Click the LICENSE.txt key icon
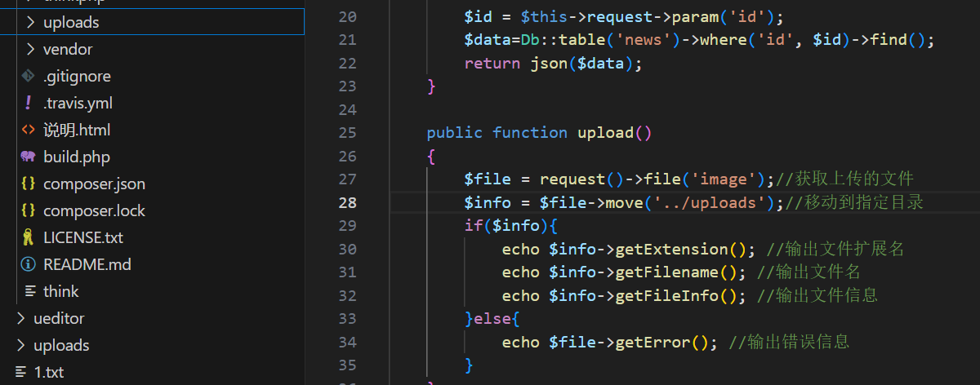The width and height of the screenshot is (980, 385). [29, 238]
